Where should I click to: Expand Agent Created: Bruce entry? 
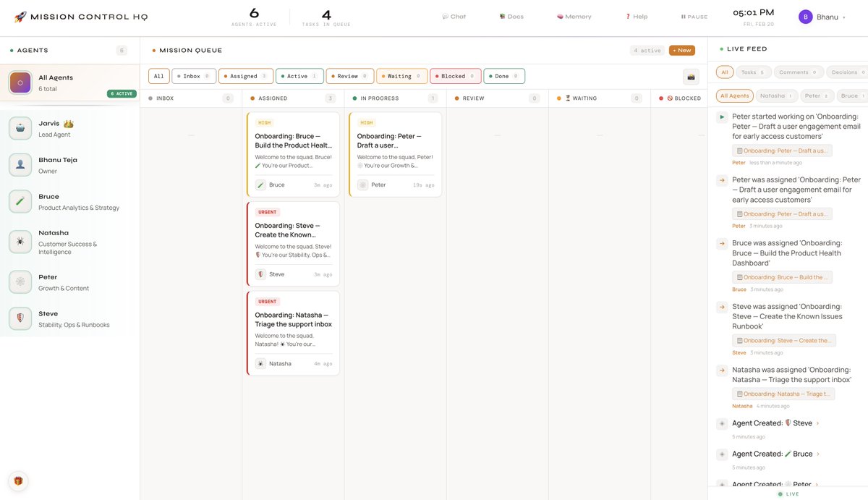(775, 454)
